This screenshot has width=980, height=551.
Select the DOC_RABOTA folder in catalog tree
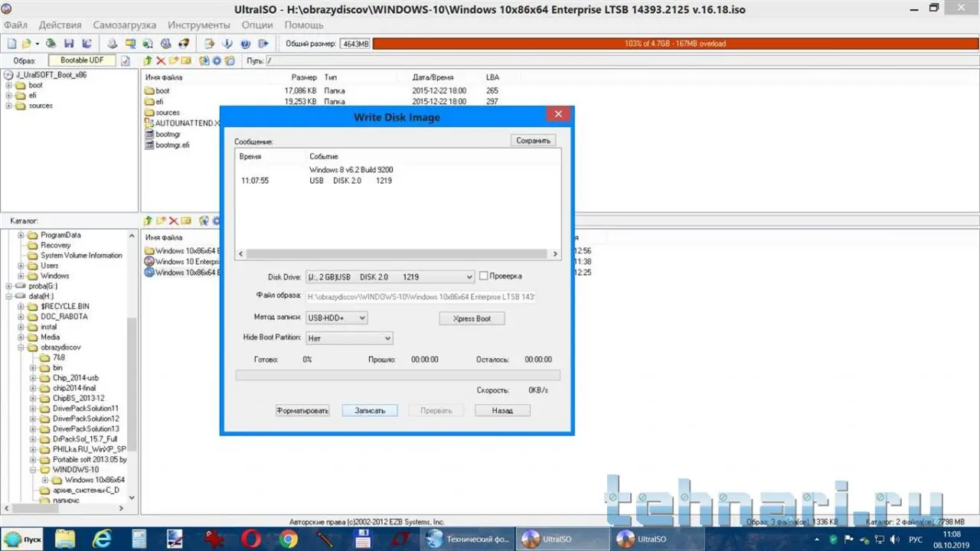[64, 316]
